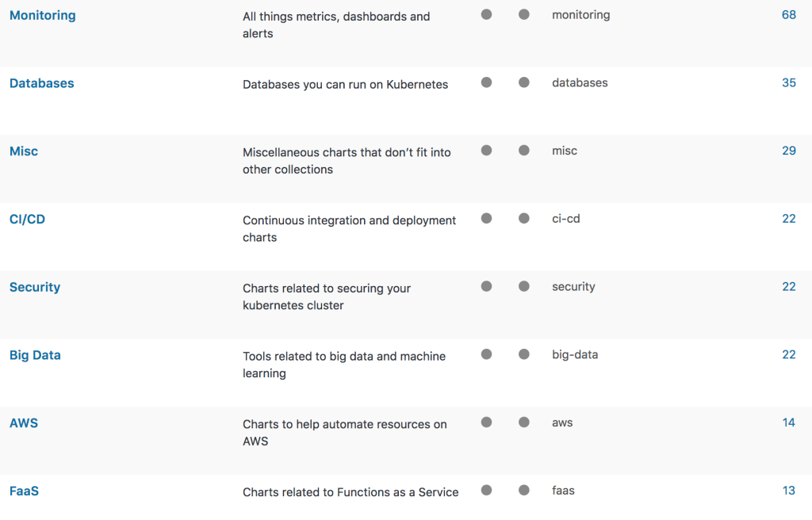Image resolution: width=812 pixels, height=520 pixels.
Task: Click first gray dot in Monitoring row
Action: tap(486, 14)
